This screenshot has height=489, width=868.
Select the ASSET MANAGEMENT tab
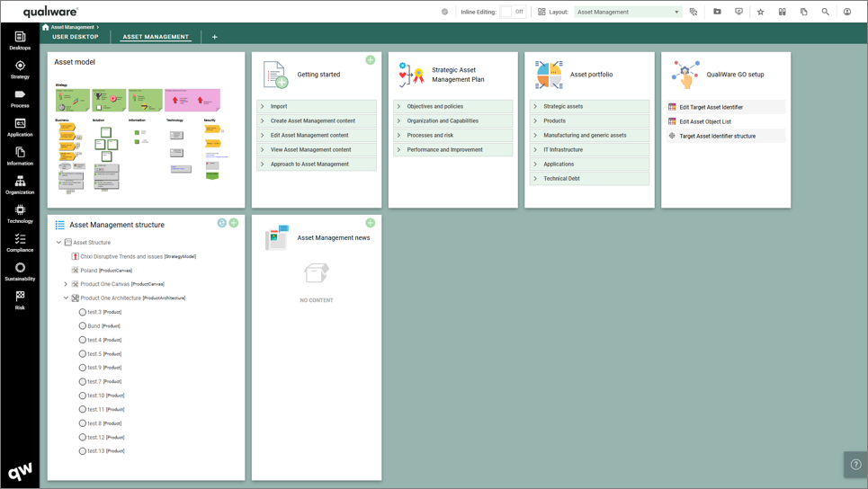pos(156,37)
